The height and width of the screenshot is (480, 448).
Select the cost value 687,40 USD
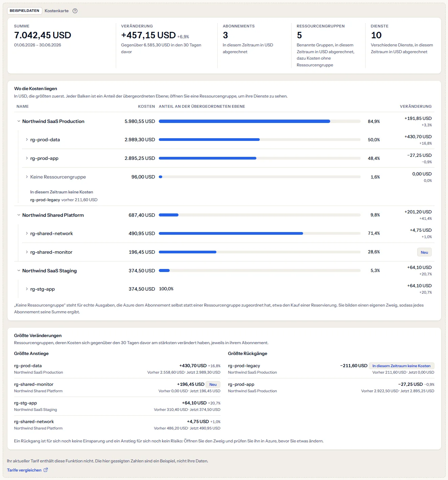tap(142, 215)
